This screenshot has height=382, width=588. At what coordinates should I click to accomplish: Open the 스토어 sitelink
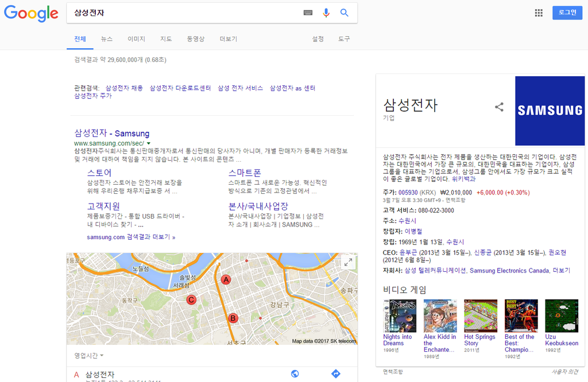coord(99,173)
